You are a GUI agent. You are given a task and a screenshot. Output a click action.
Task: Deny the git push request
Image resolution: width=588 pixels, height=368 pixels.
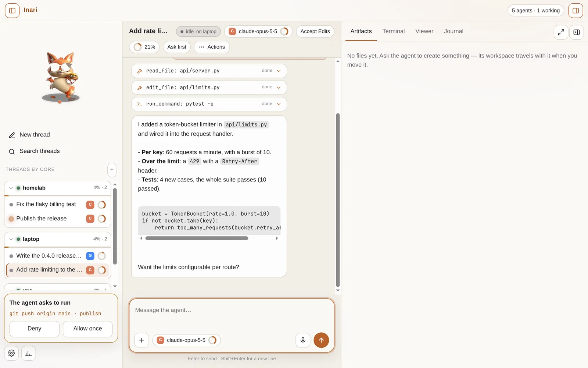[35, 329]
